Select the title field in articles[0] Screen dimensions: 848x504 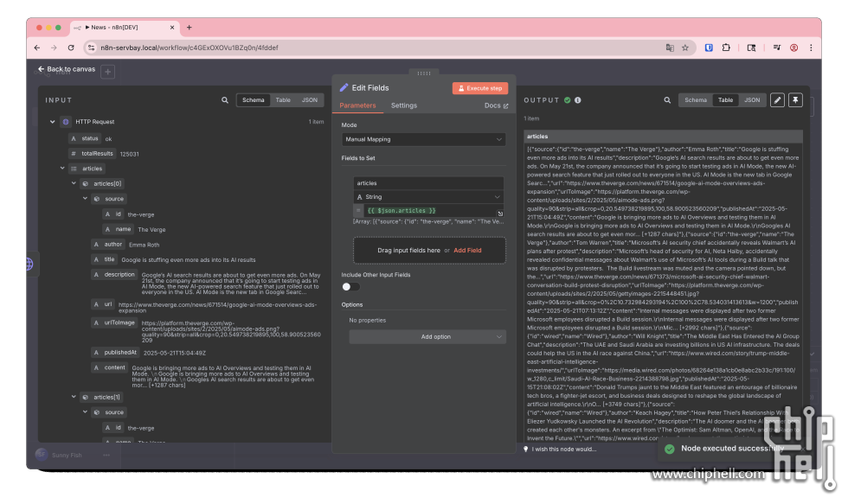pos(105,260)
